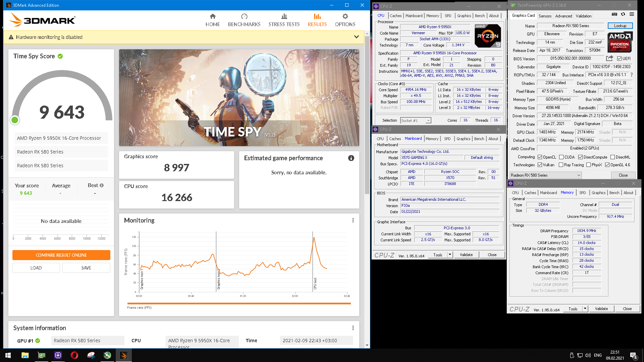
Task: Click the orange Frame rate legend bar
Action: [x=239, y=303]
